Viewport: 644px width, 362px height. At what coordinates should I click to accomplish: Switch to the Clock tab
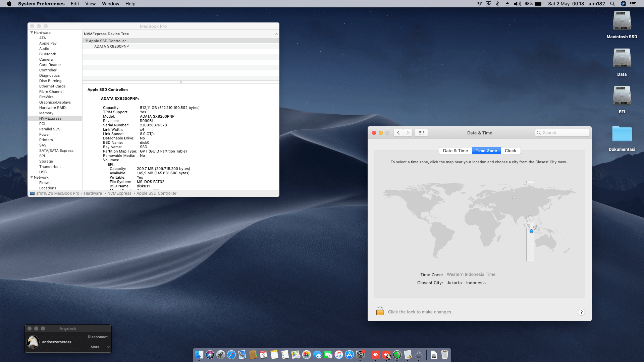[511, 150]
